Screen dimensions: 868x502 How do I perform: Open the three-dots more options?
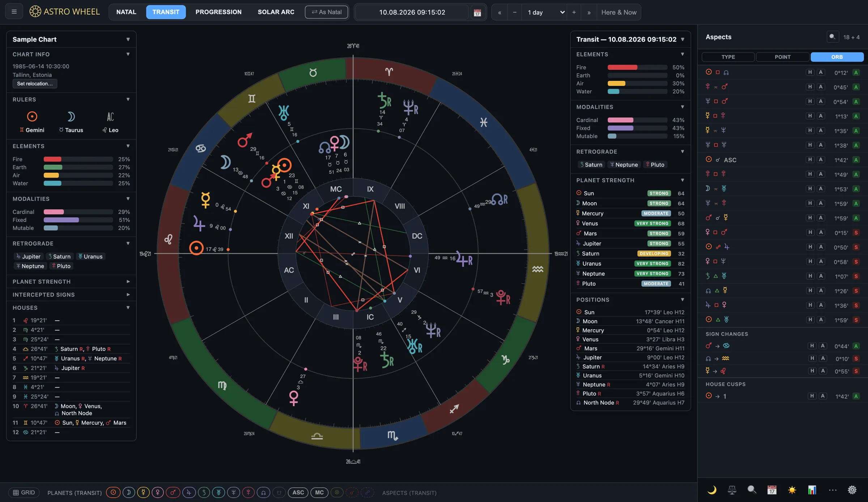pyautogui.click(x=832, y=490)
